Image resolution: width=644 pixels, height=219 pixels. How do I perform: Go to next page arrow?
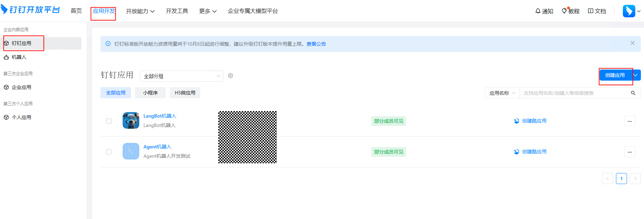tap(635, 179)
